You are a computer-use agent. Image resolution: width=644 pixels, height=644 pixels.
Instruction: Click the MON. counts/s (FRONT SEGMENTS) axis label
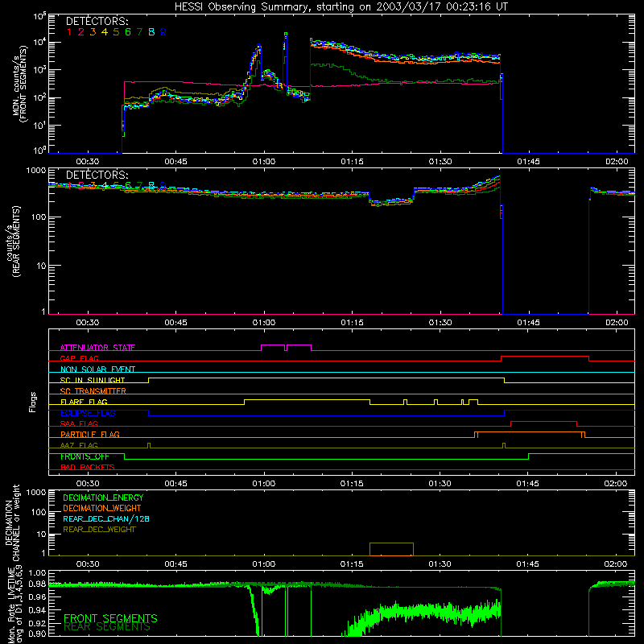[19, 84]
